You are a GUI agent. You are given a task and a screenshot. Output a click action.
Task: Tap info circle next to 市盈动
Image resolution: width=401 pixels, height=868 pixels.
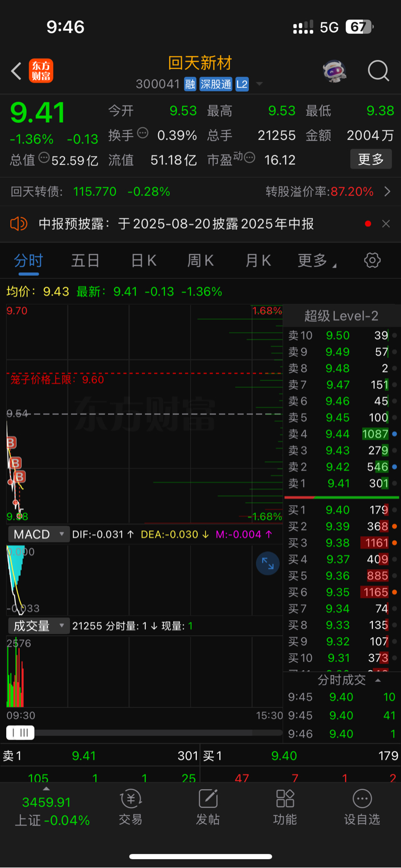(250, 157)
